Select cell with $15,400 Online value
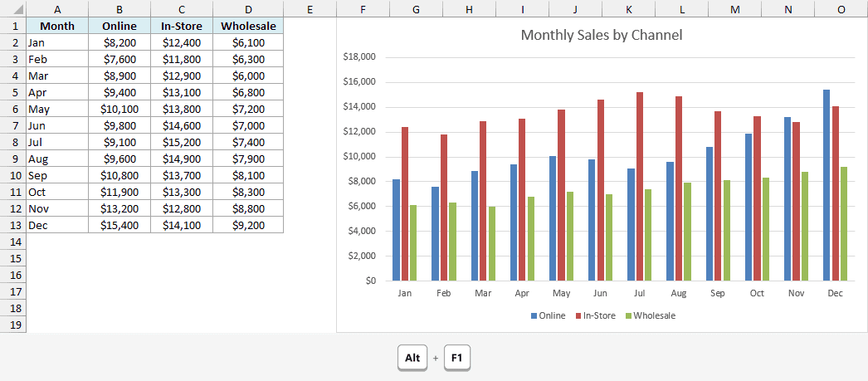Screen dimensions: 868x381 click(119, 225)
